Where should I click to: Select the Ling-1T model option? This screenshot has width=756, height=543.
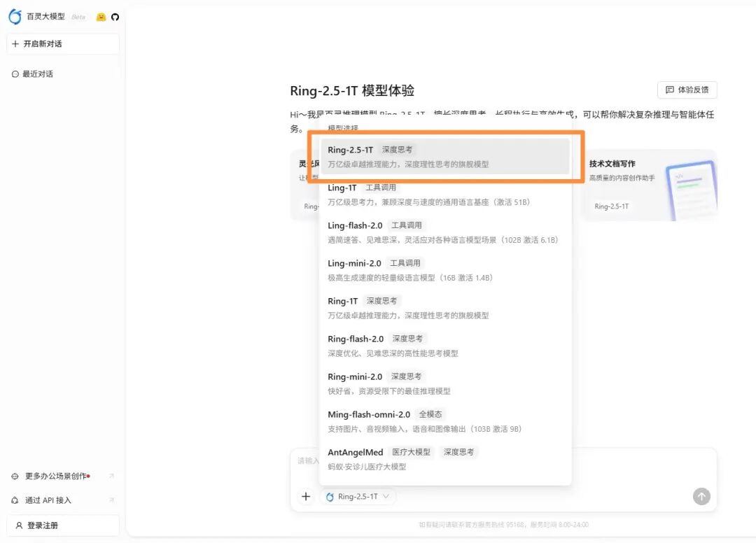[x=445, y=194]
